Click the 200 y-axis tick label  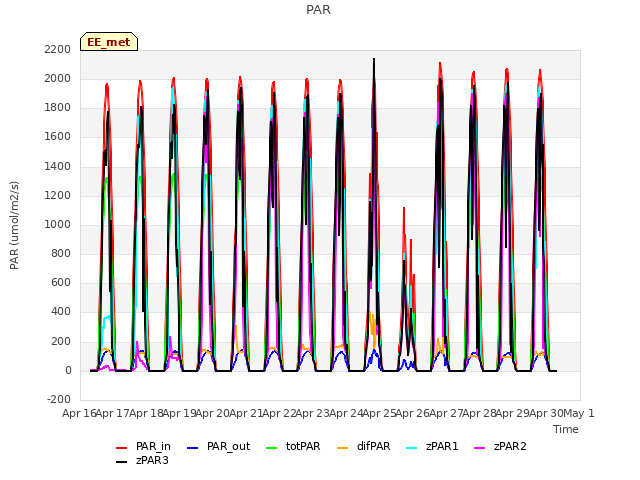61,341
